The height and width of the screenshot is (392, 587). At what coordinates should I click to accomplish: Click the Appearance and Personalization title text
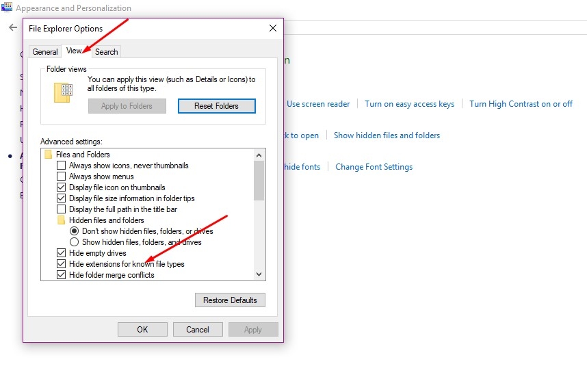coord(73,8)
